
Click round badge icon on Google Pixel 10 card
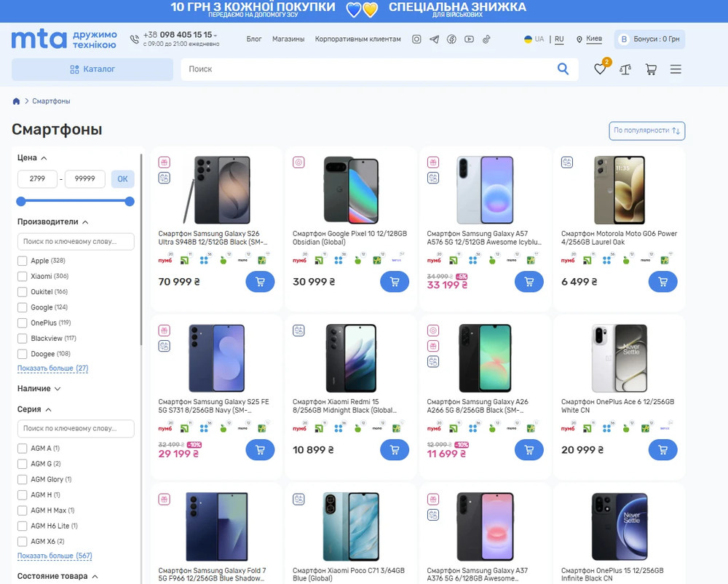coord(298,162)
